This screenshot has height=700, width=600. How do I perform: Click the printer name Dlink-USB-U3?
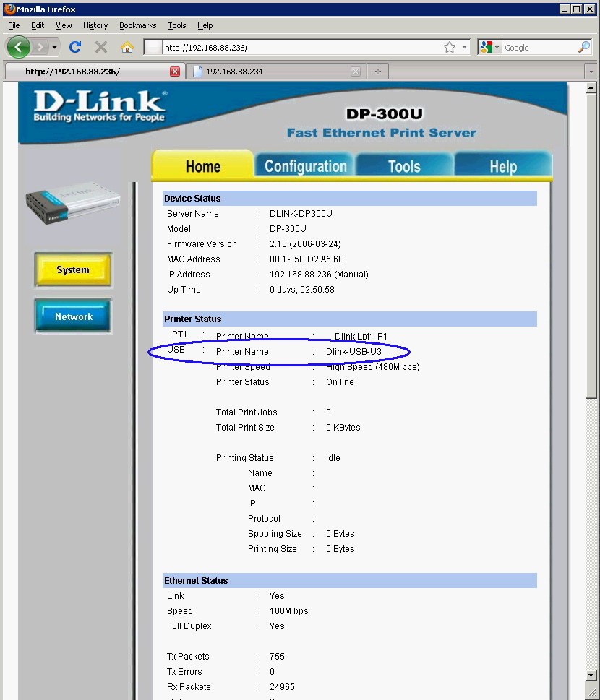click(353, 351)
